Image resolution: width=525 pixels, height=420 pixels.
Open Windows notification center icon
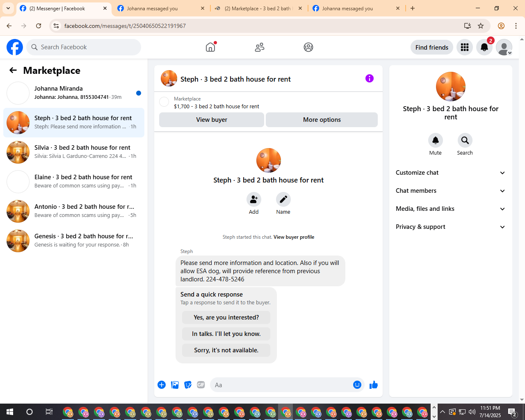pyautogui.click(x=512, y=412)
